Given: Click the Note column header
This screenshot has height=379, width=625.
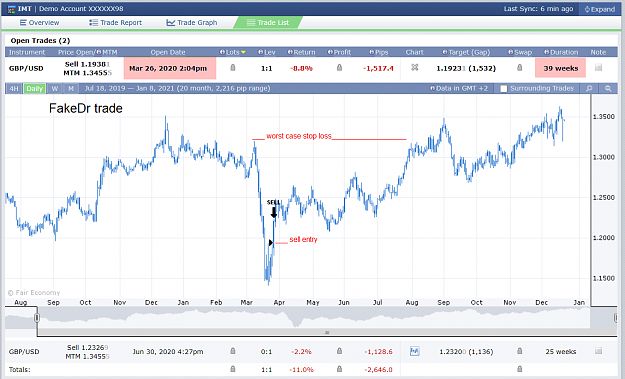Looking at the screenshot, I should pos(598,52).
